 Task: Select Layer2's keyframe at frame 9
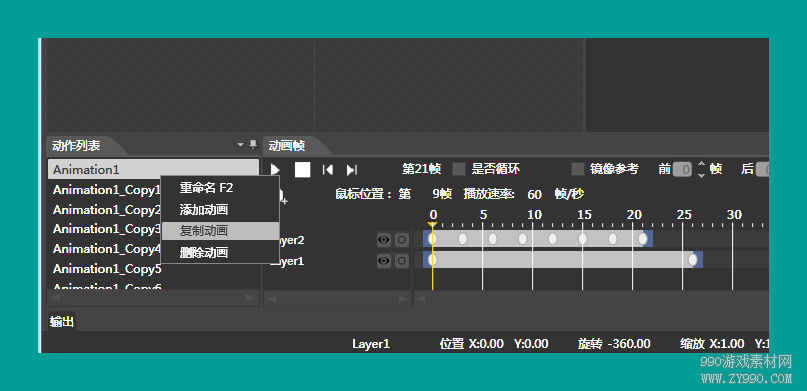523,239
